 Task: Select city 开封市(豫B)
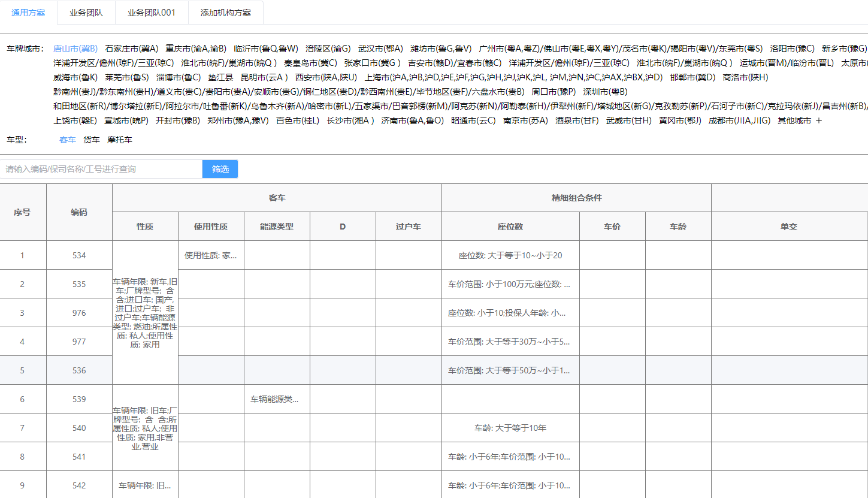(178, 120)
